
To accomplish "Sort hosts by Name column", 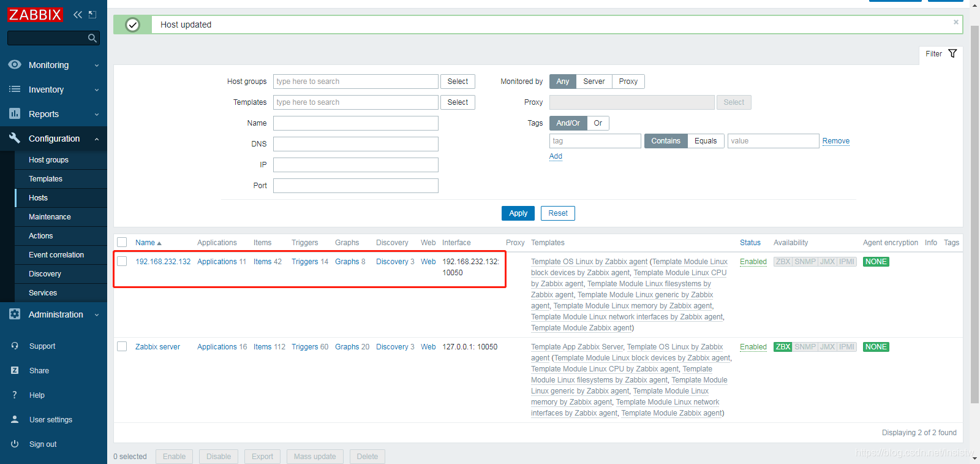I will click(x=148, y=243).
